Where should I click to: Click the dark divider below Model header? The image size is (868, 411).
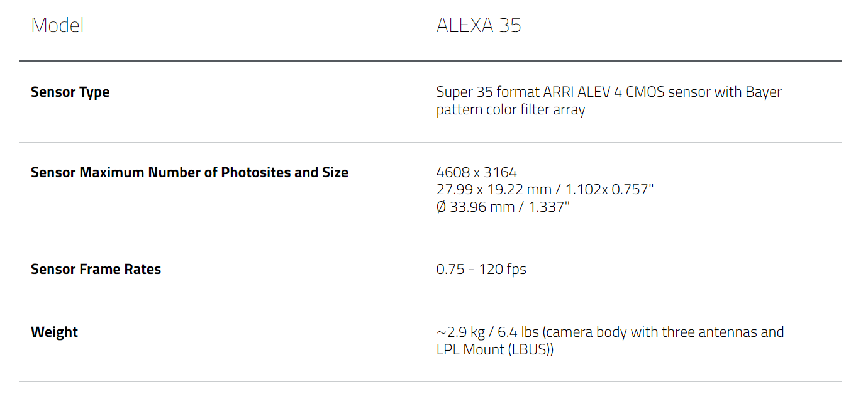tap(430, 61)
